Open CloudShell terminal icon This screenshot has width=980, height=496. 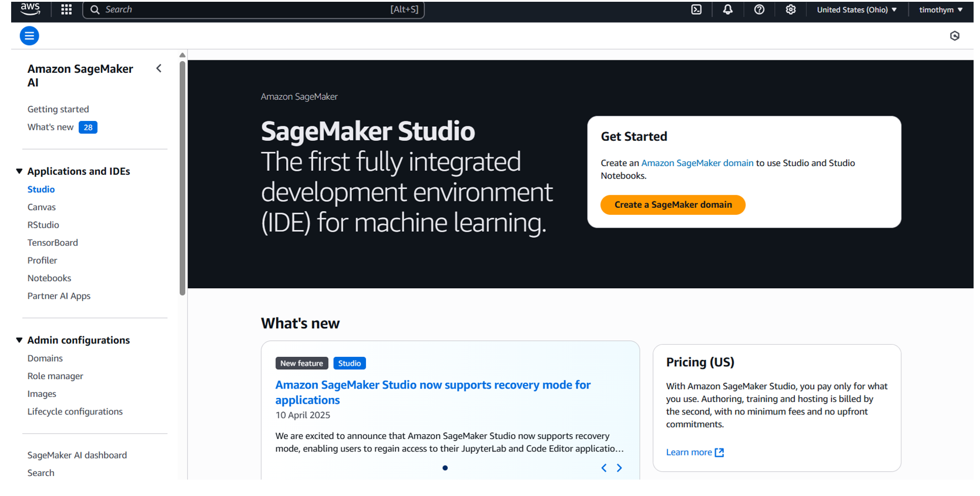coord(696,9)
